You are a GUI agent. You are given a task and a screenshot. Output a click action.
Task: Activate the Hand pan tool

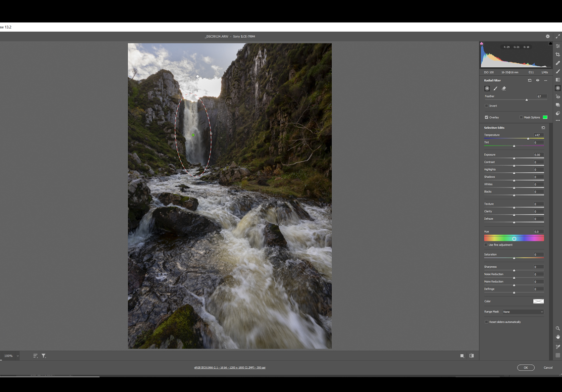pyautogui.click(x=558, y=337)
